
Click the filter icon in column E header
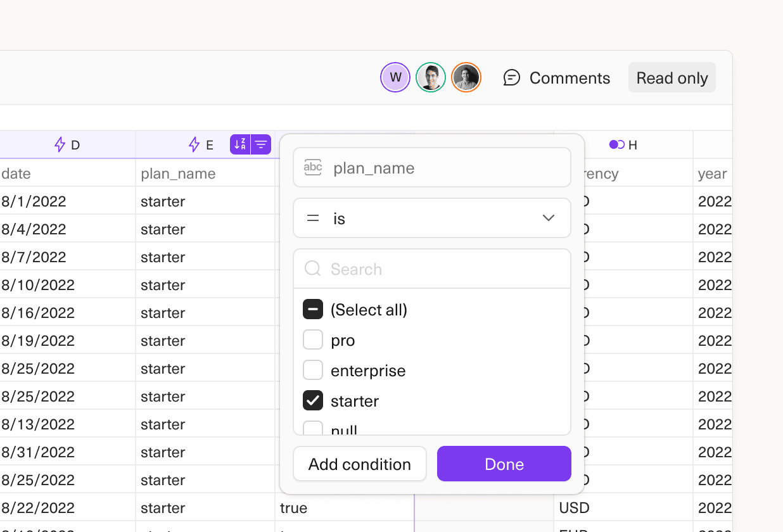(x=261, y=145)
